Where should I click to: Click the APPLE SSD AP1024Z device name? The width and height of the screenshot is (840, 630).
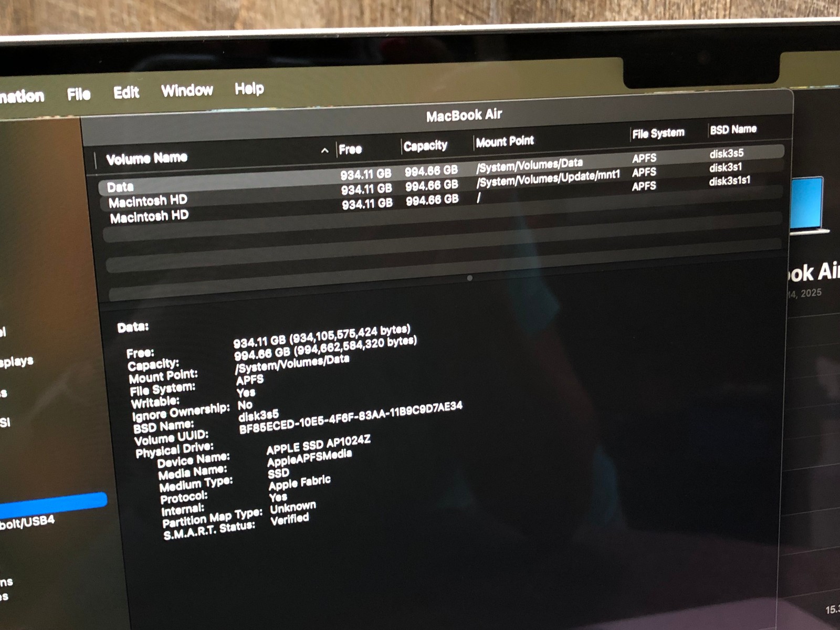[x=319, y=445]
